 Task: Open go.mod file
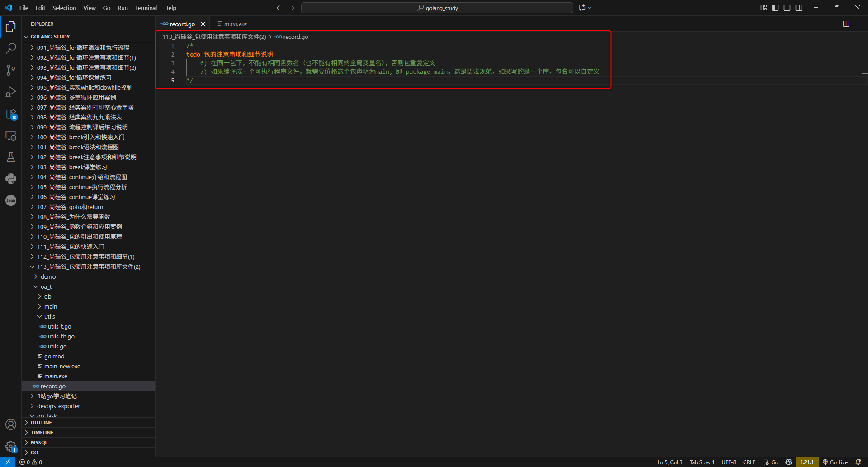tap(88, 356)
